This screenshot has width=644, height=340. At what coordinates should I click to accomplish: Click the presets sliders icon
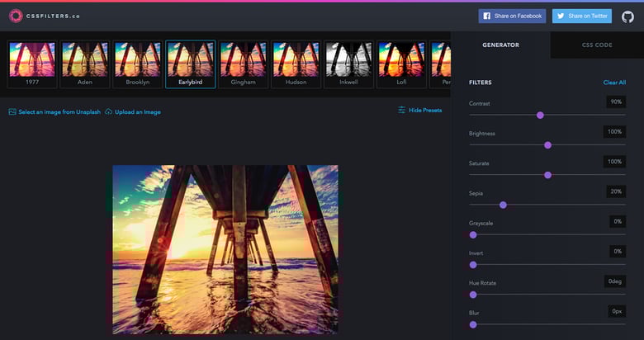point(402,110)
